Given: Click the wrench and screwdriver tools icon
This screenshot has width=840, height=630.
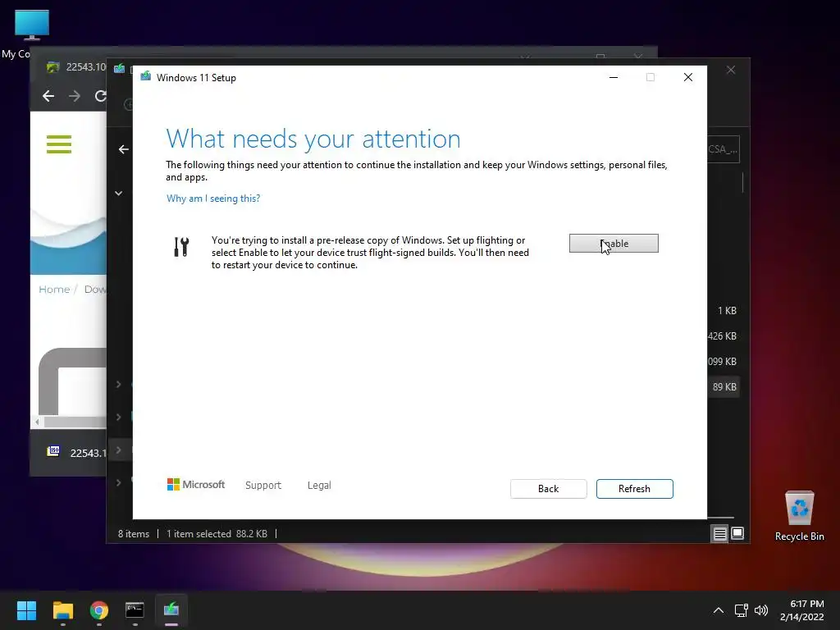Looking at the screenshot, I should click(x=181, y=247).
